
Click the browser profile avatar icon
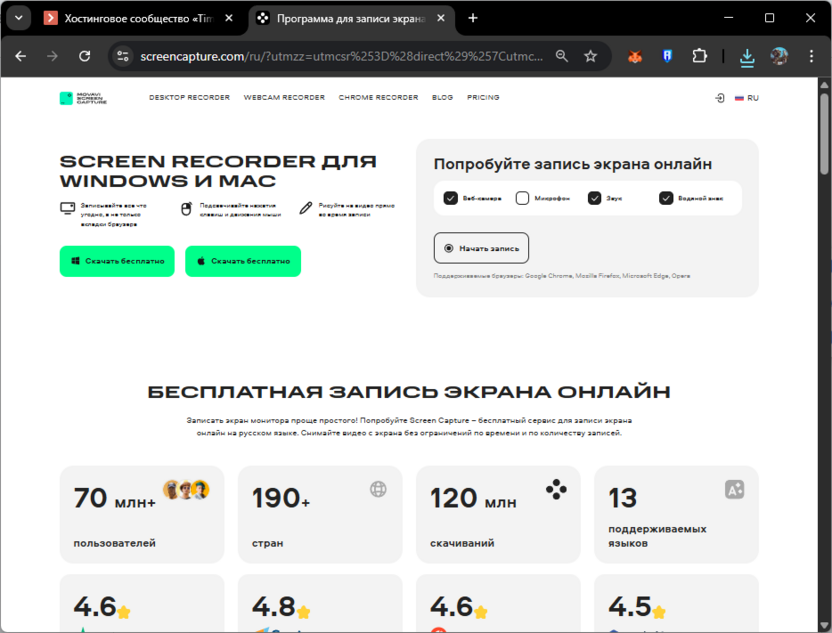point(780,57)
